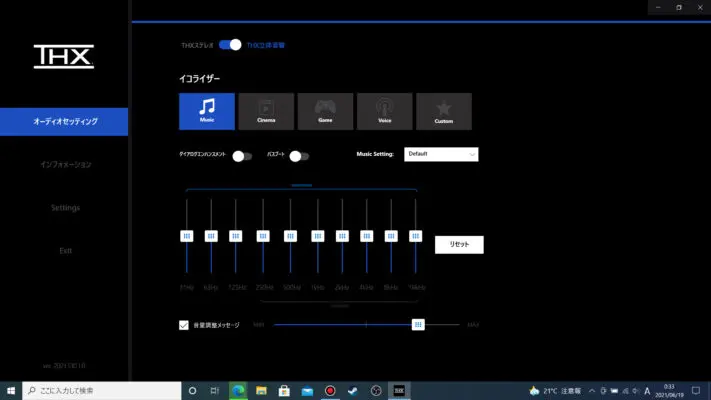711x400 pixels.
Task: Click the 63Hz equalizer slider handle
Action: tap(211, 236)
